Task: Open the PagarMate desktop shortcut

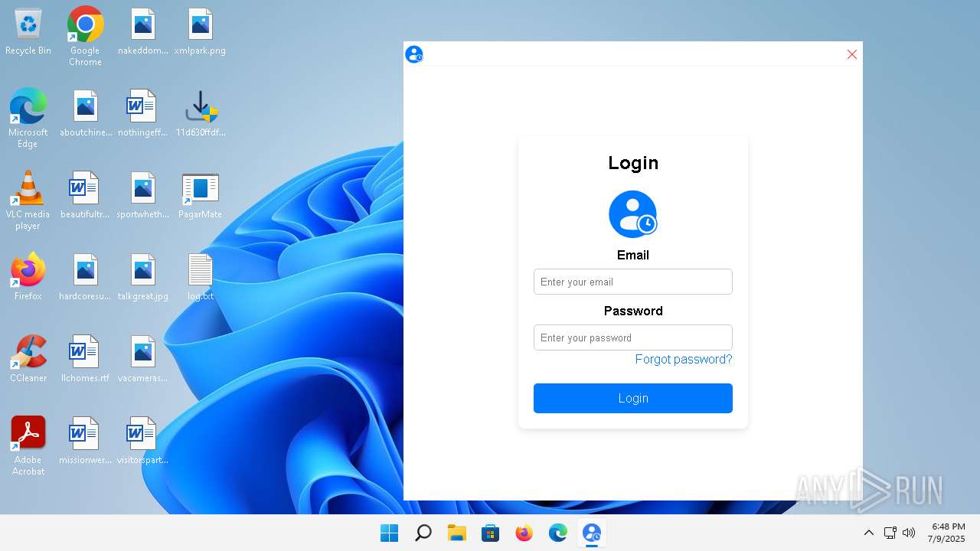Action: pyautogui.click(x=200, y=196)
